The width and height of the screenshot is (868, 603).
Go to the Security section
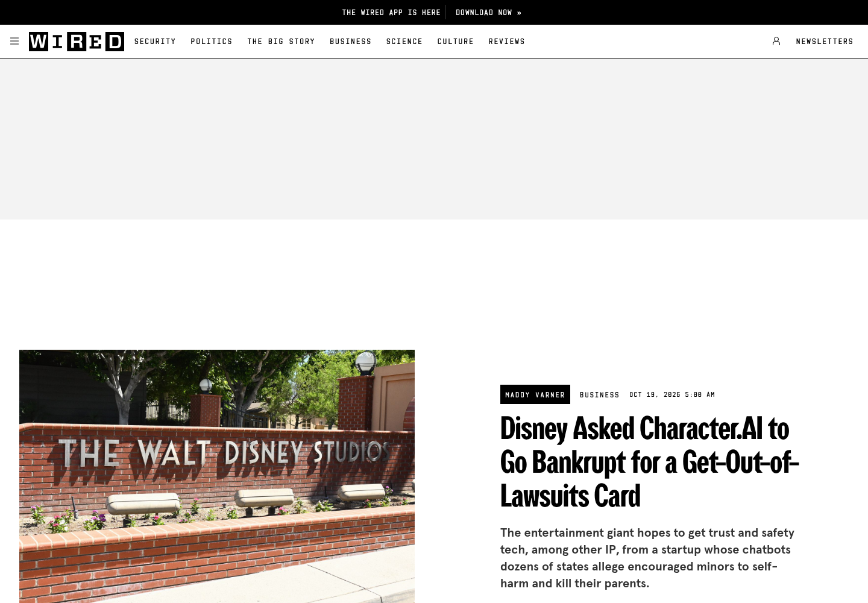pyautogui.click(x=155, y=42)
